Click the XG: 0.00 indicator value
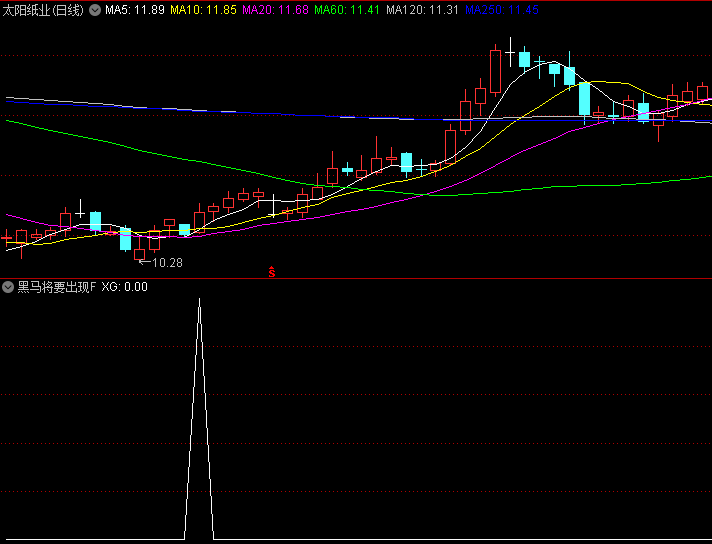 [124, 287]
